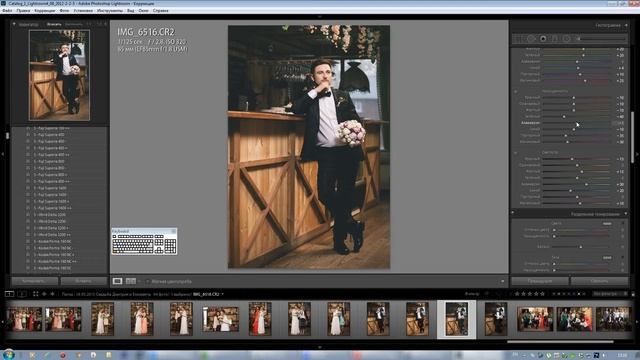Select the Spot Removal tool
The width and height of the screenshot is (640, 360).
pos(531,38)
